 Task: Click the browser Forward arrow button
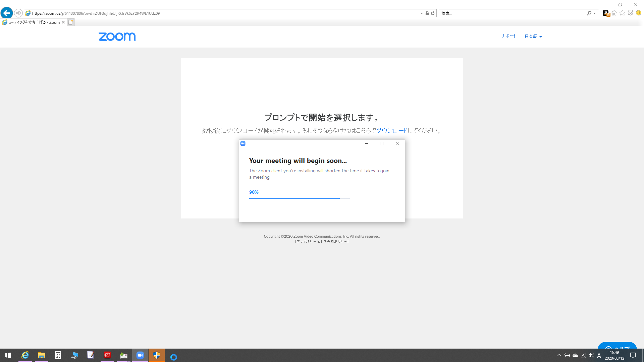point(18,13)
